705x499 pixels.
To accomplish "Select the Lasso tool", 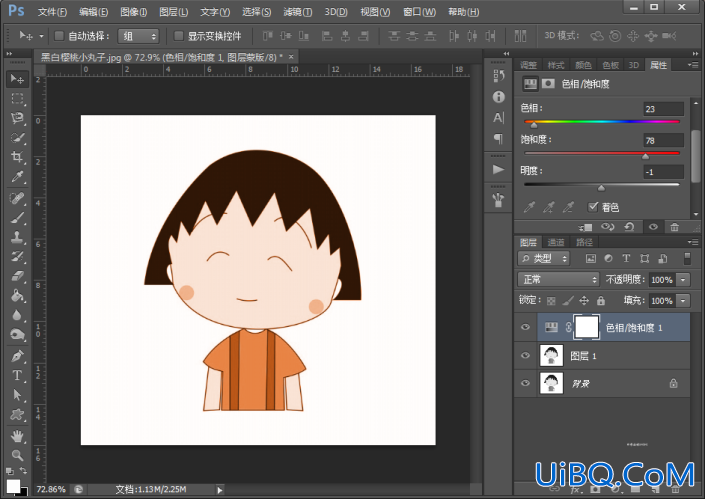I will coord(17,118).
